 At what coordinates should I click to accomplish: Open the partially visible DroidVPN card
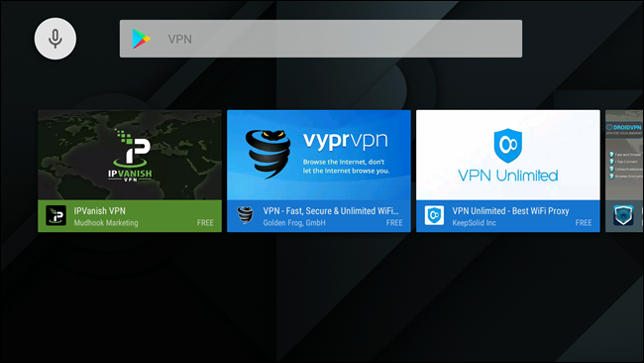624,171
